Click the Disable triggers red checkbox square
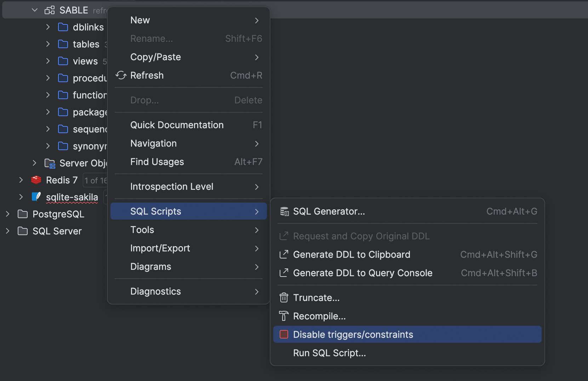 [x=284, y=334]
